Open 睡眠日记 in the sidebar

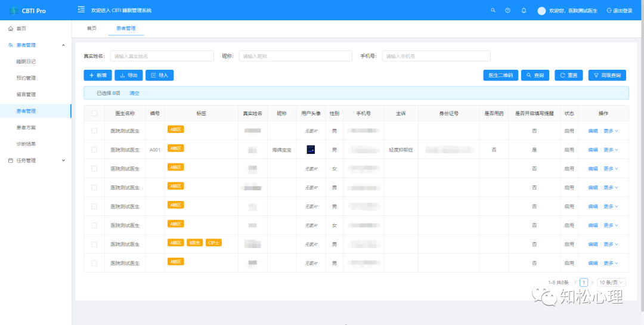coord(26,61)
